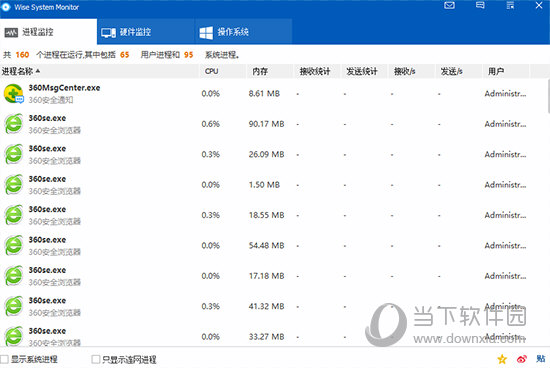The width and height of the screenshot is (550, 368).
Task: Click the red Weibo share icon
Action: (x=522, y=359)
